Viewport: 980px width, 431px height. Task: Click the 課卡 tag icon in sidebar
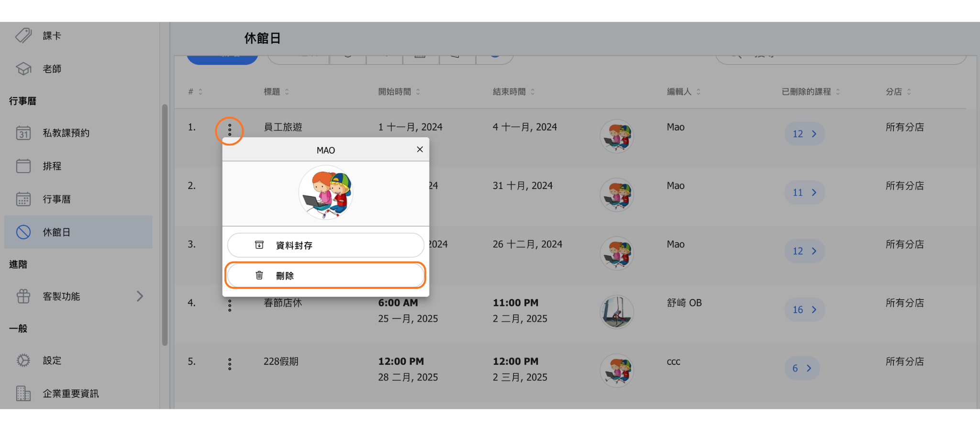pyautogui.click(x=23, y=35)
